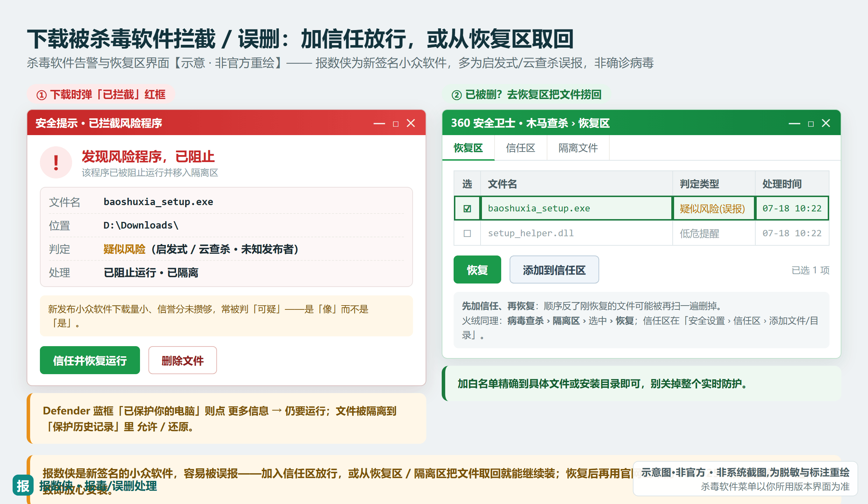Image resolution: width=868 pixels, height=504 pixels.
Task: Click the file name baoshuxia_setup.exe in the alert
Action: [x=158, y=202]
